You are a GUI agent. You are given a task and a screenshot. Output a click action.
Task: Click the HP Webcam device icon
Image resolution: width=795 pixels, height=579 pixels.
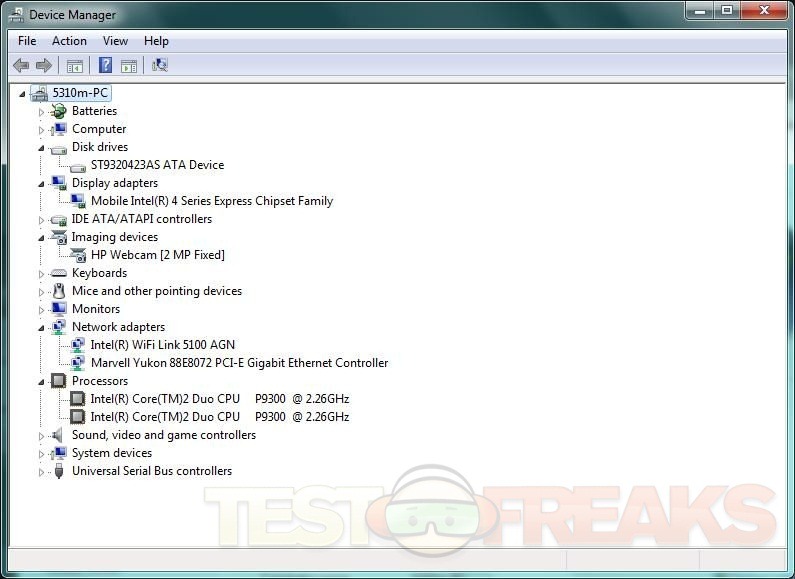pos(78,255)
